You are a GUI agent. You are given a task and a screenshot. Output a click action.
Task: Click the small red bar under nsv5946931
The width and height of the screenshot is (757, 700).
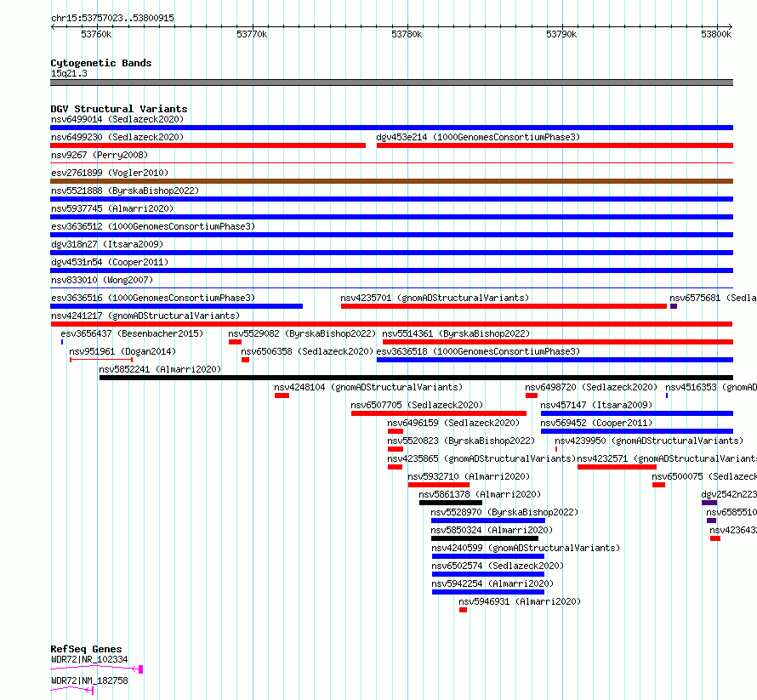point(463,610)
